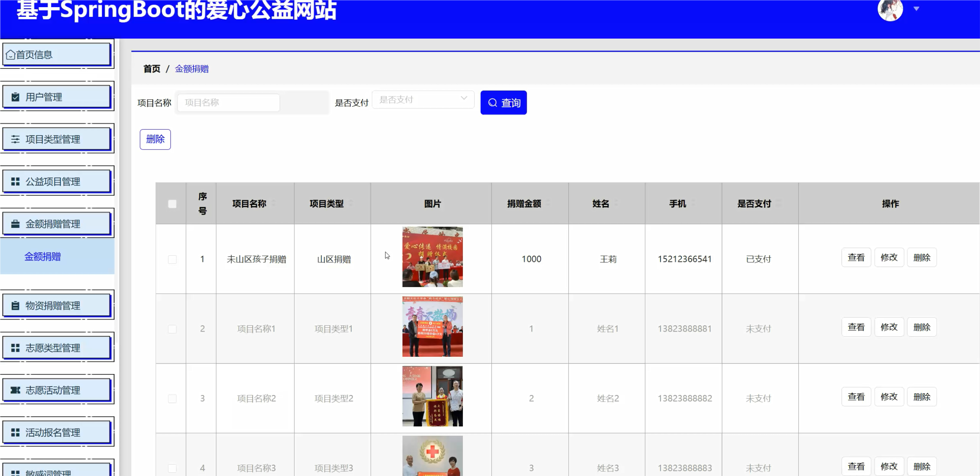Screen dimensions: 980x476
Task: Click 修改 for the 王莉 donation row
Action: tap(889, 258)
